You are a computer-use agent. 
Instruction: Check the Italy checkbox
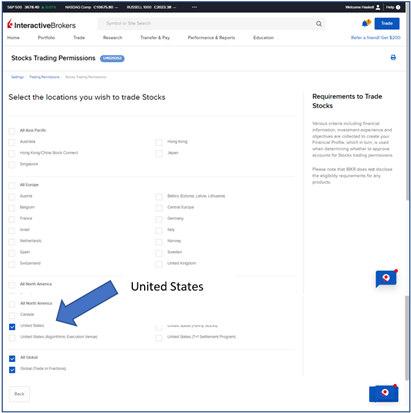pyautogui.click(x=159, y=230)
